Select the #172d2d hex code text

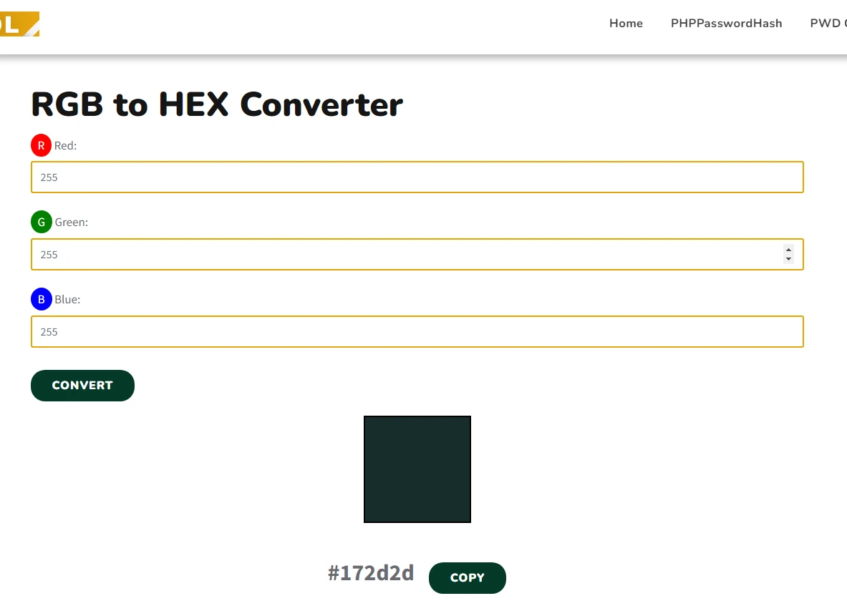[x=371, y=573]
